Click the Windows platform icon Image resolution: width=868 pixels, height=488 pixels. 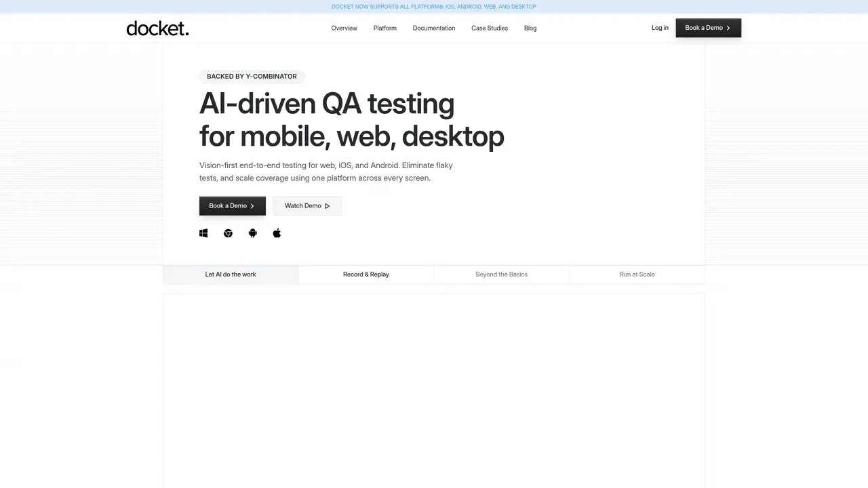(x=203, y=233)
